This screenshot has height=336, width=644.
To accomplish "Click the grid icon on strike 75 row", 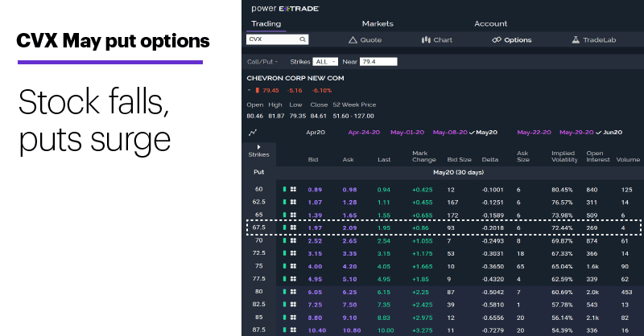I will tap(293, 266).
